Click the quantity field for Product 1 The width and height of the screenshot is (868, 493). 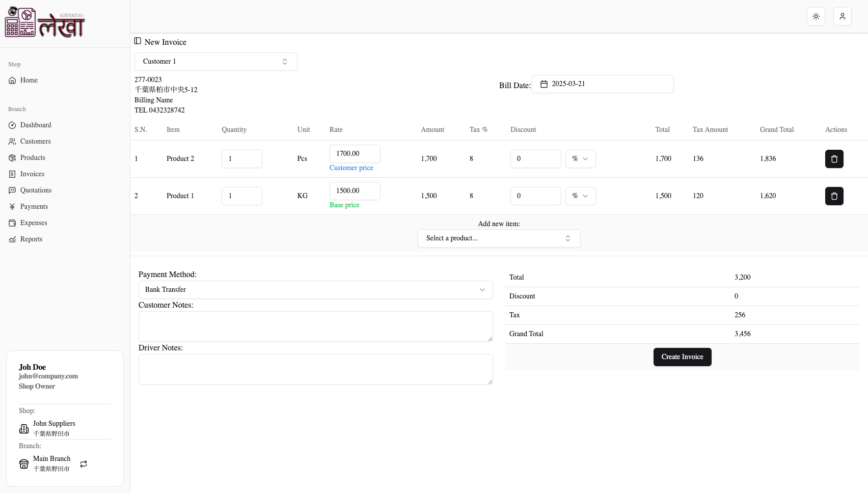click(241, 196)
